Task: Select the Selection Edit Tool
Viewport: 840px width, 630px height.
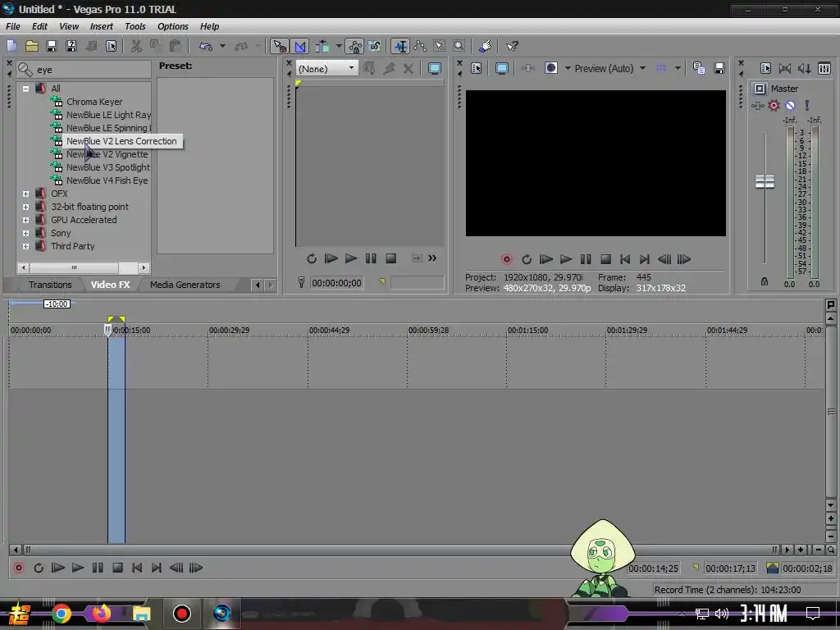Action: click(x=440, y=46)
